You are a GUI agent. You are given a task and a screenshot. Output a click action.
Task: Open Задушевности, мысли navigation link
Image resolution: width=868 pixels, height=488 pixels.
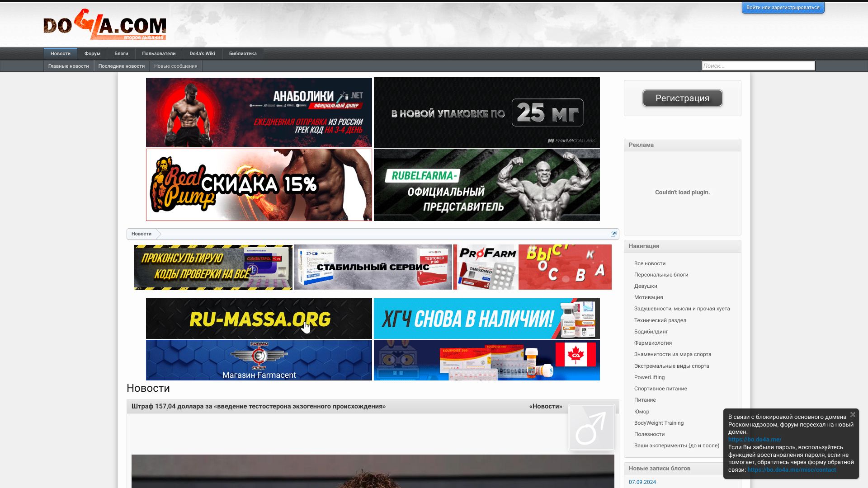click(x=682, y=309)
